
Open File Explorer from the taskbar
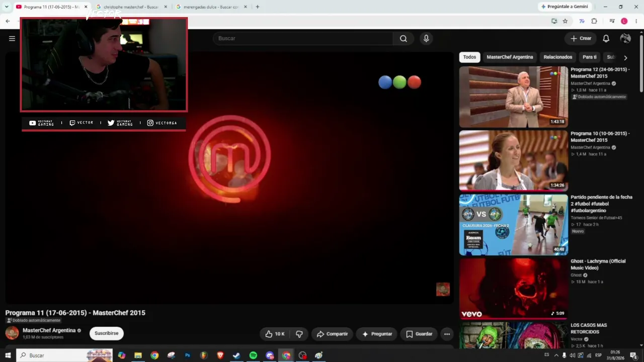click(x=138, y=355)
